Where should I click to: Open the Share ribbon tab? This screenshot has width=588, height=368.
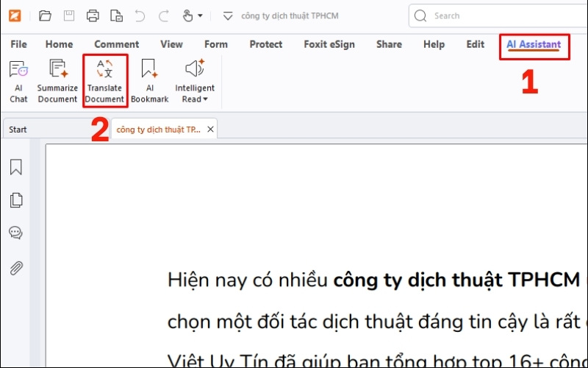389,44
